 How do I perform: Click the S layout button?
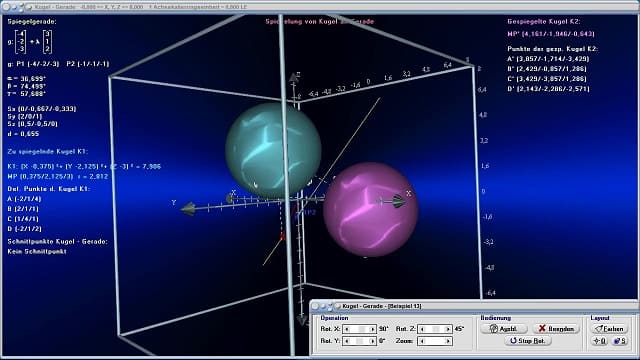point(619,341)
